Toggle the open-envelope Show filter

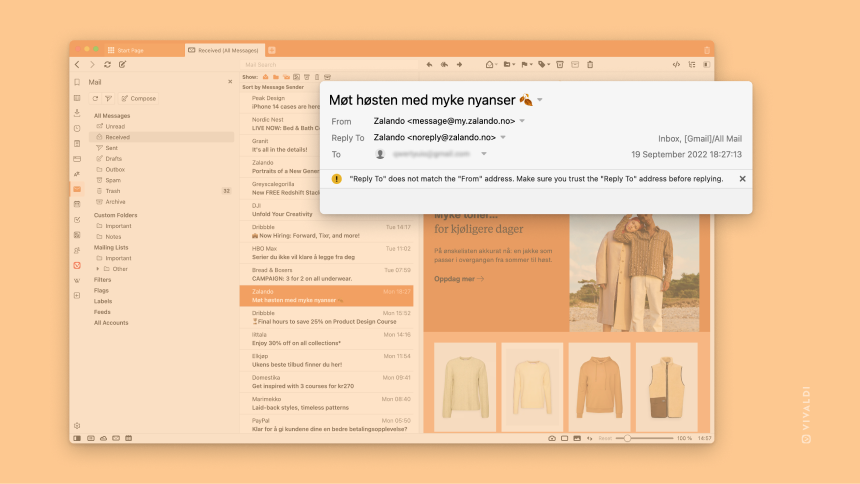[x=265, y=77]
